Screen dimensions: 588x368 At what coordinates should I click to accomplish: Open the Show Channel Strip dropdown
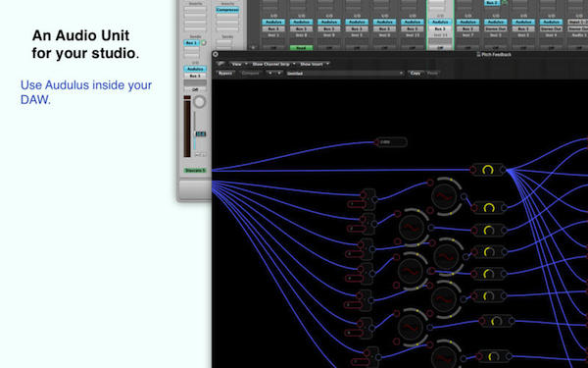pyautogui.click(x=273, y=64)
